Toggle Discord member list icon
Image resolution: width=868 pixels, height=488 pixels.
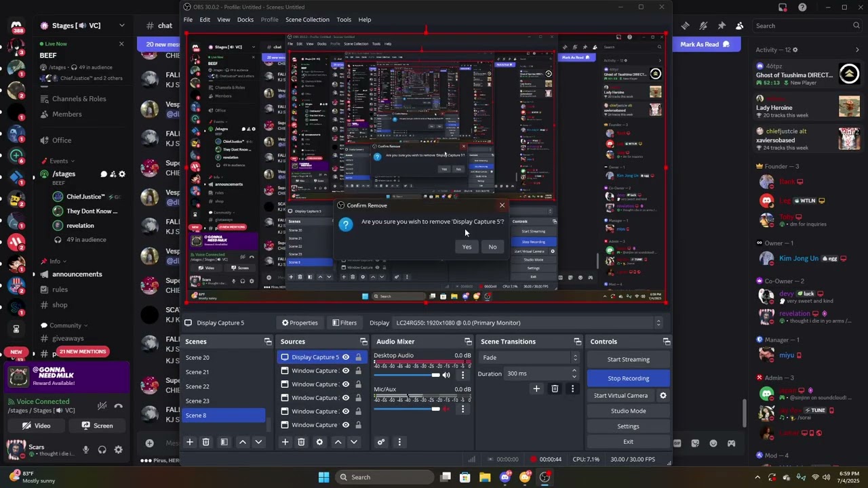[x=739, y=26]
